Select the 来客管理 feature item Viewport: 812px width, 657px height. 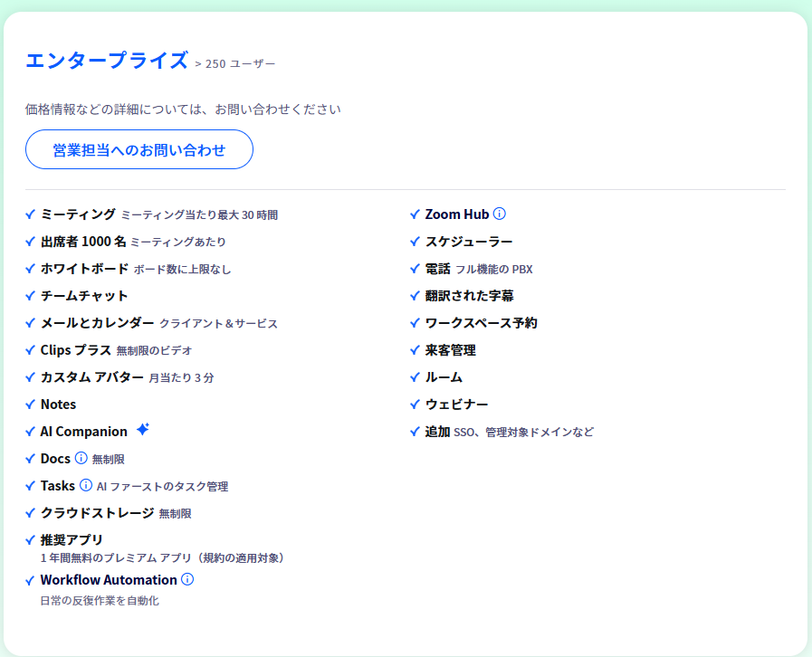pos(450,350)
